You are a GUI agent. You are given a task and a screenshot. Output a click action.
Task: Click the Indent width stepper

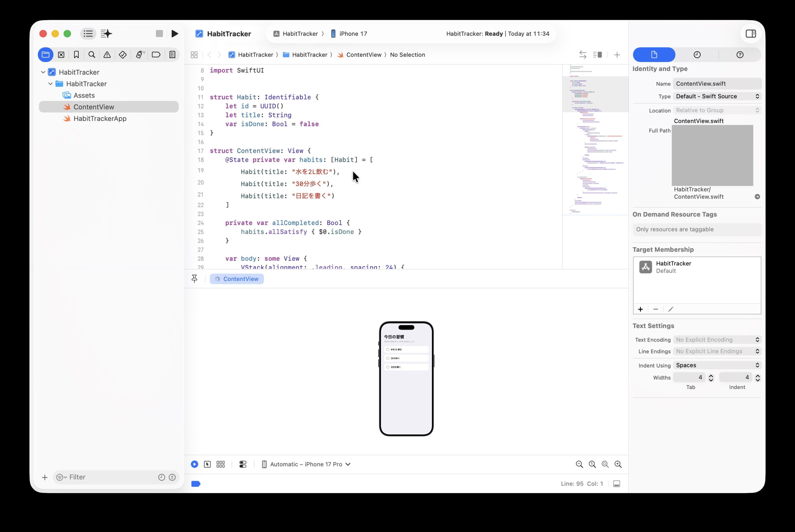[757, 378]
